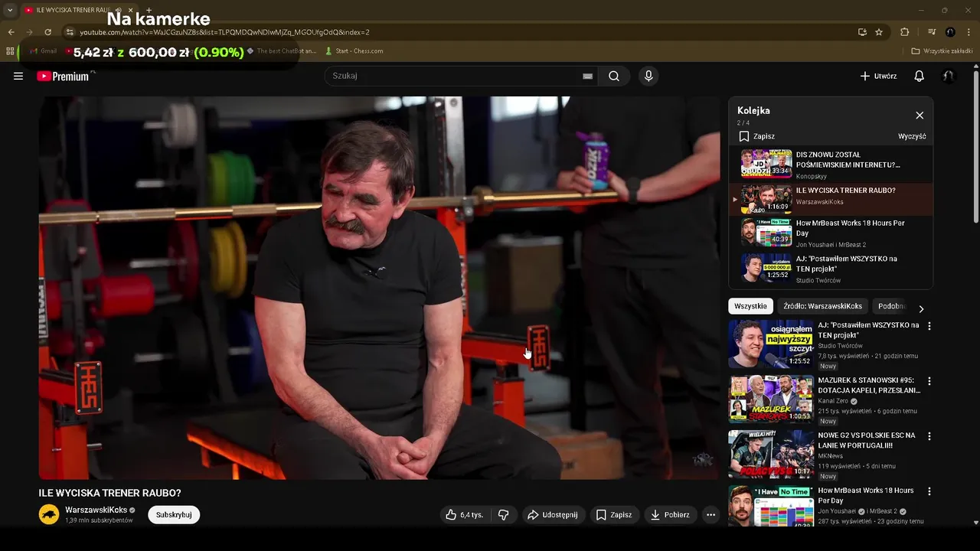Image resolution: width=980 pixels, height=551 pixels.
Task: Play queue item How MrBeast Works 18 Hours
Action: [831, 232]
